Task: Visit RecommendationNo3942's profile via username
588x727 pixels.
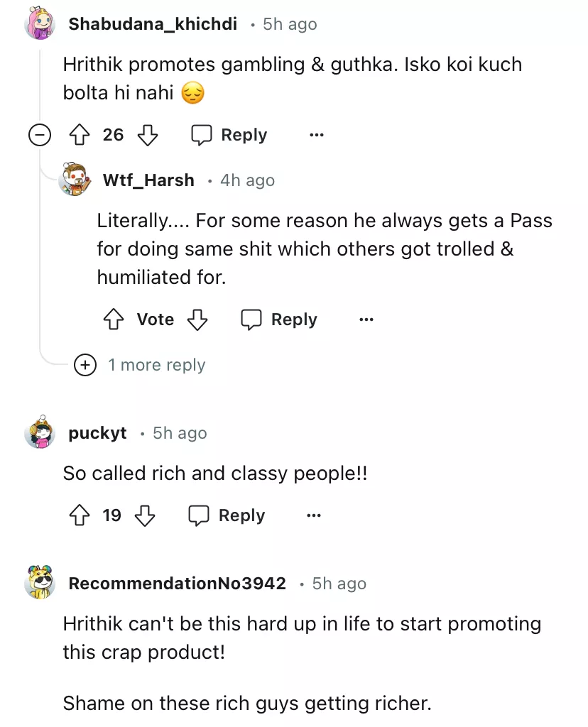Action: (177, 584)
